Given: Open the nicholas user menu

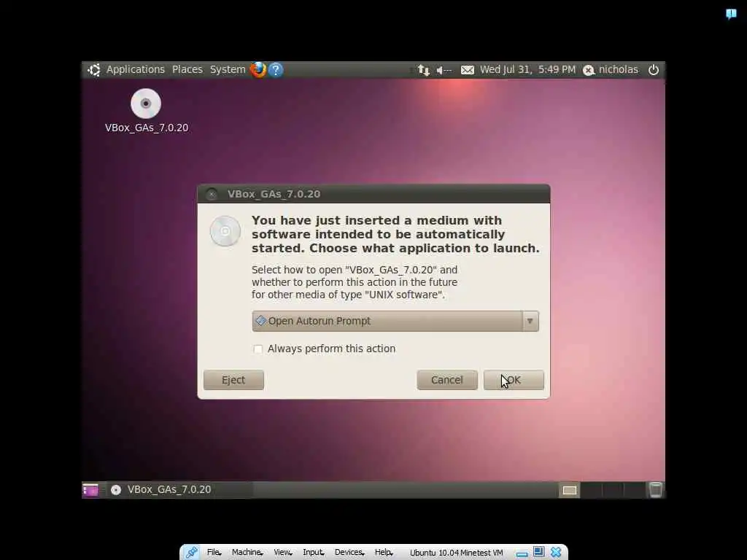Looking at the screenshot, I should pyautogui.click(x=611, y=69).
